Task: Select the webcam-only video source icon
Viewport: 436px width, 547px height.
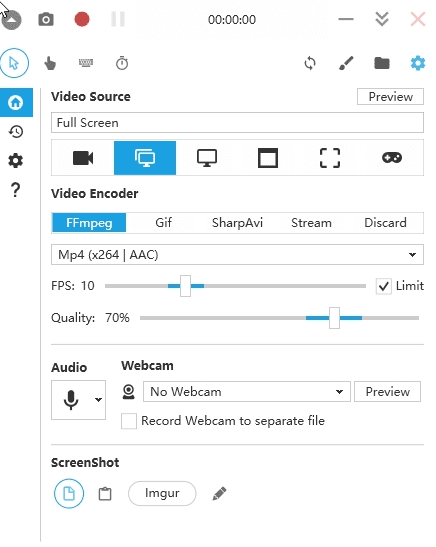Action: tap(83, 158)
